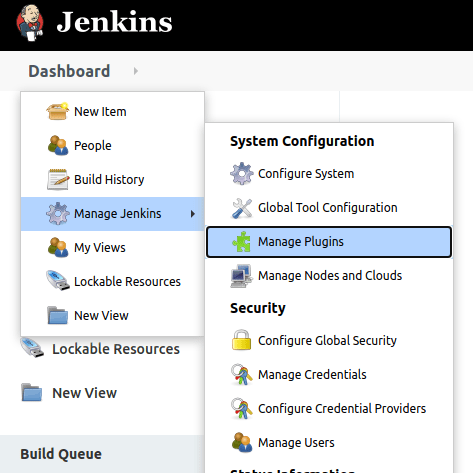Expand the Manage Jenkins submenu arrow
This screenshot has height=473, width=473.
tap(193, 214)
